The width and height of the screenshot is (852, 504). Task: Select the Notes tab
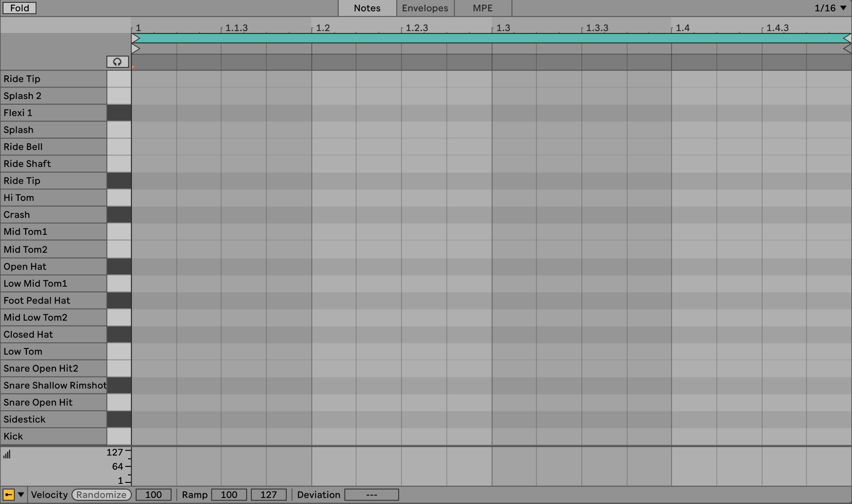(x=367, y=8)
